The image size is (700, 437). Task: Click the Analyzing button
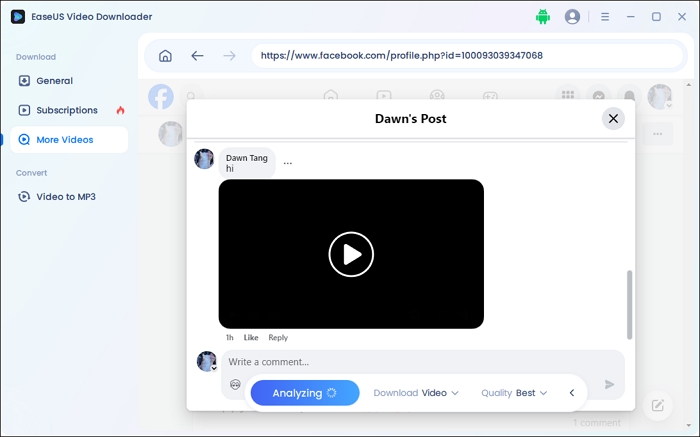(x=305, y=393)
